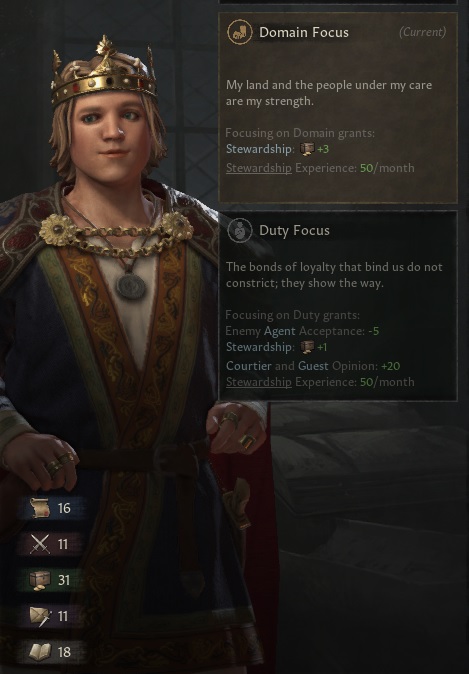Select the Domain Focus card title

coord(304,33)
